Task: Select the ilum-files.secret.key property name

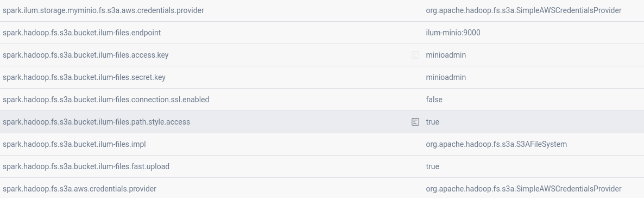Action: click(84, 77)
